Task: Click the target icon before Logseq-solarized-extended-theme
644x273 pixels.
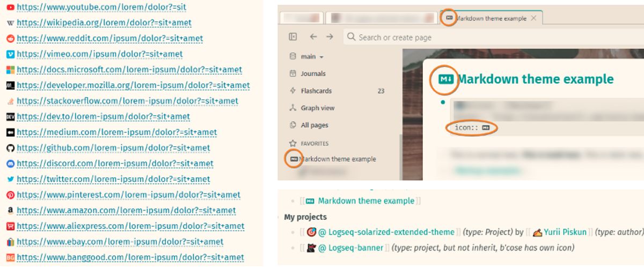Action: pos(311,232)
